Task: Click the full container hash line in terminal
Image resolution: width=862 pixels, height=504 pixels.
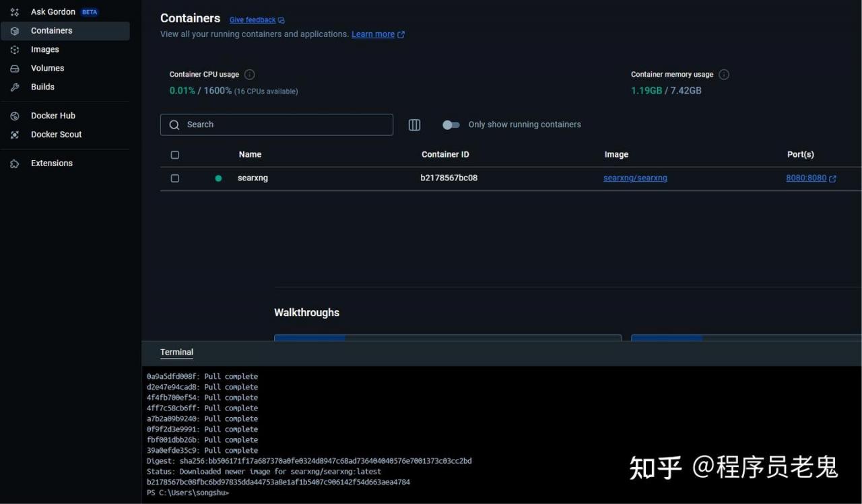Action: click(x=278, y=482)
